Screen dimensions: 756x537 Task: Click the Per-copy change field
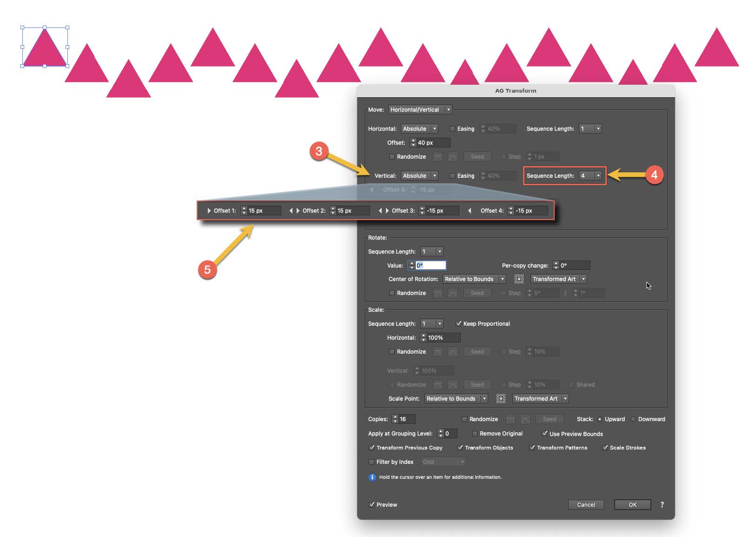click(x=575, y=266)
